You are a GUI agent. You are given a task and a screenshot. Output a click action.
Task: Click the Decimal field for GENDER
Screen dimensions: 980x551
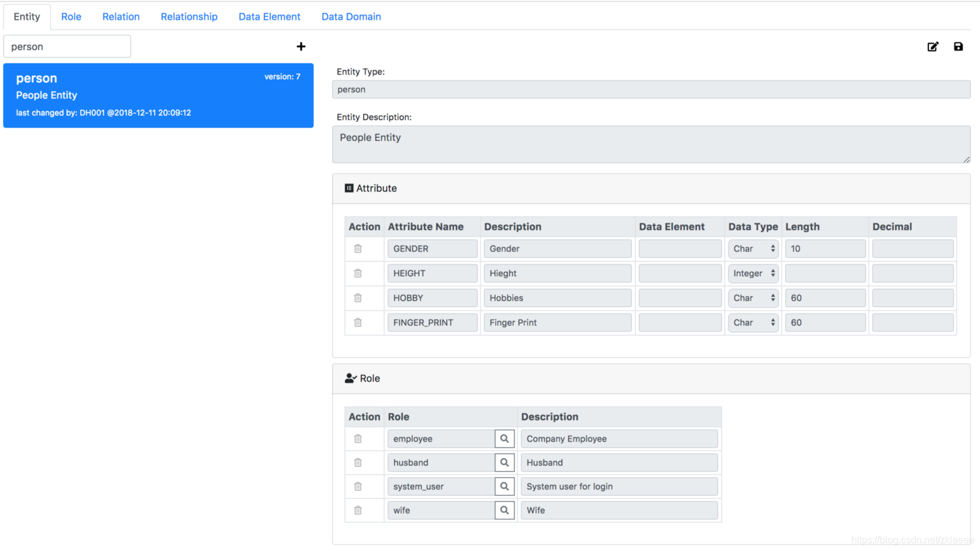pyautogui.click(x=913, y=249)
